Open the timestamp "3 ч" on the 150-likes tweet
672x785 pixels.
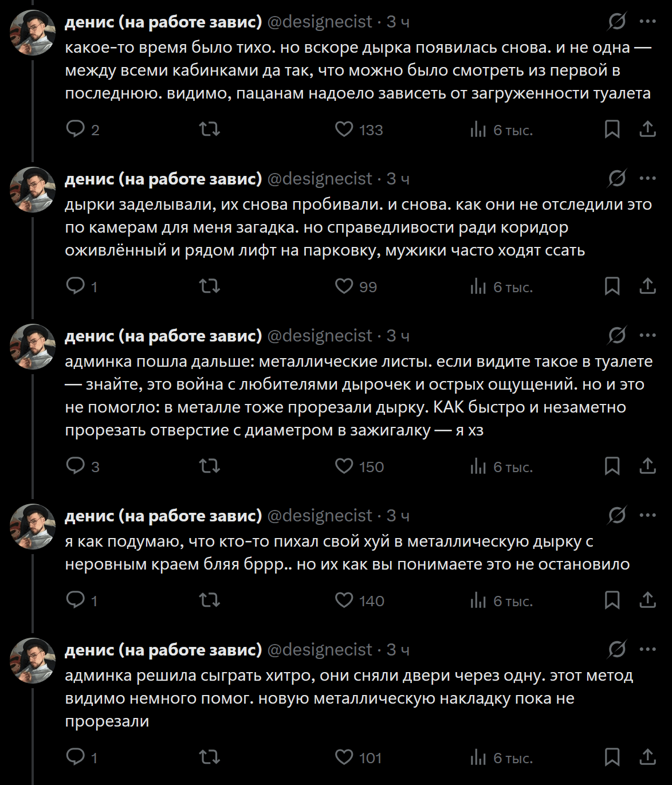pyautogui.click(x=398, y=336)
